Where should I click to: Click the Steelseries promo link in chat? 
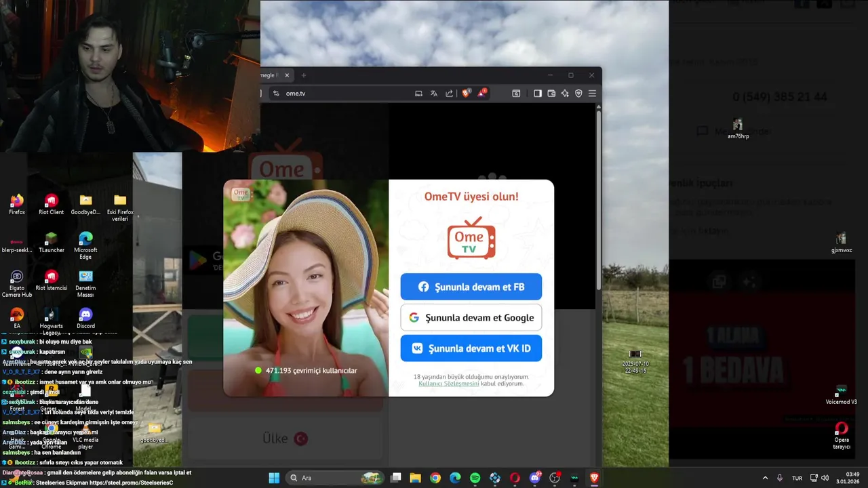(x=132, y=483)
